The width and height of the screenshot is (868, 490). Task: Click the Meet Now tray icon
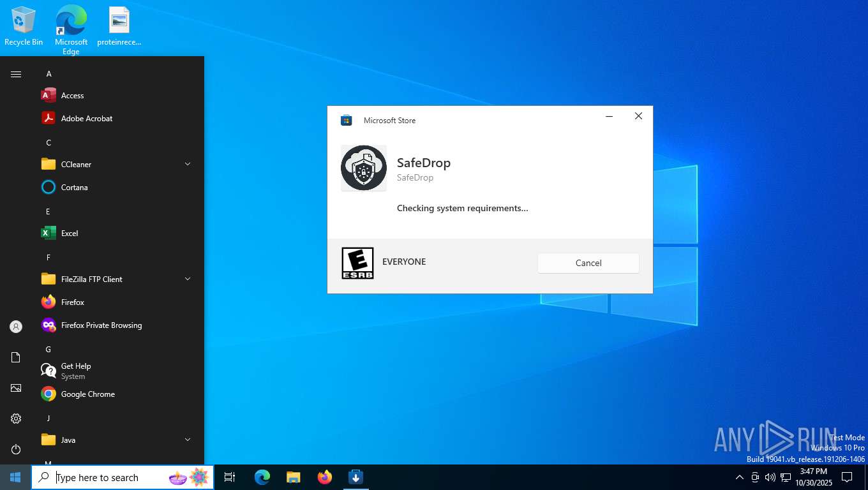click(x=755, y=477)
